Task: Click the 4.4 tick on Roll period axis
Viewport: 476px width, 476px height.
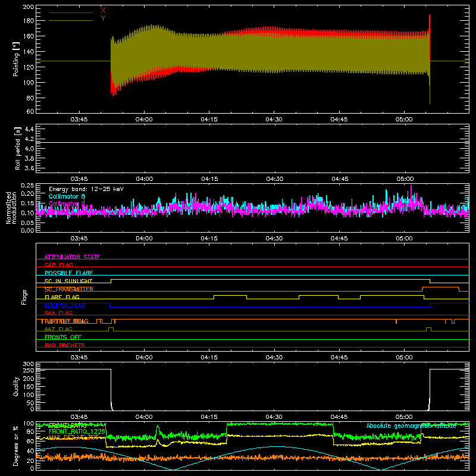Action: [29, 129]
